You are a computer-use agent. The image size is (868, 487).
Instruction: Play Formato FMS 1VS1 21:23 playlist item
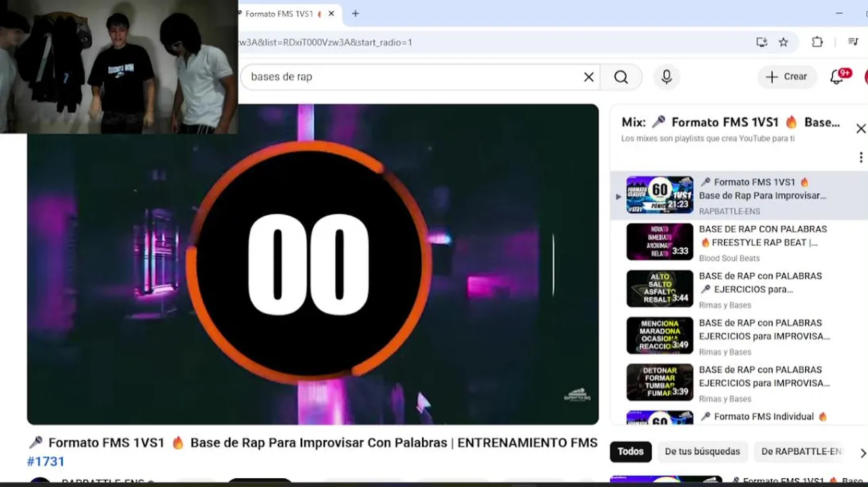tap(740, 195)
